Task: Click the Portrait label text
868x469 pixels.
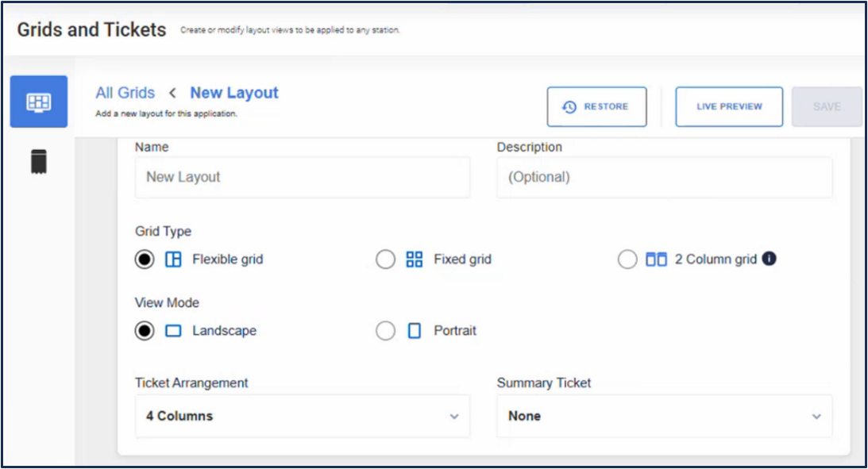Action: click(x=455, y=331)
